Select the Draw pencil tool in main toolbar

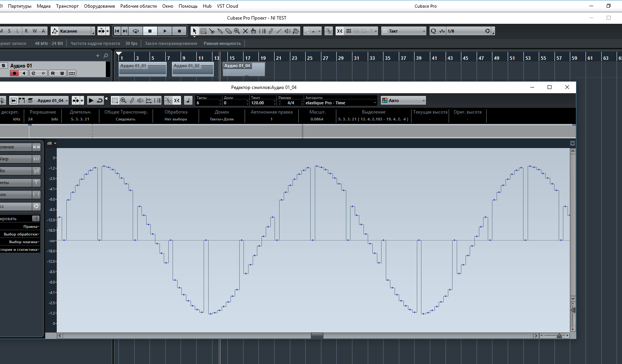[271, 31]
